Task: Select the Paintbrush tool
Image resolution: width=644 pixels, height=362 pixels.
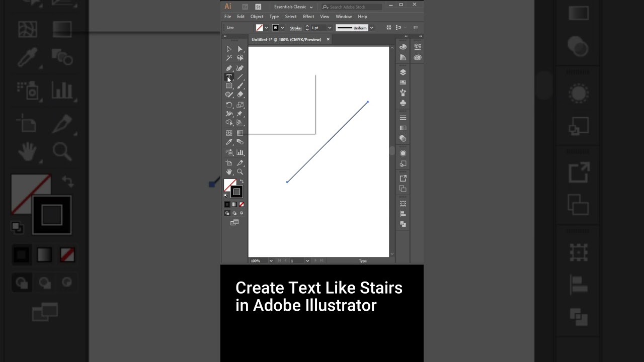Action: tap(240, 86)
